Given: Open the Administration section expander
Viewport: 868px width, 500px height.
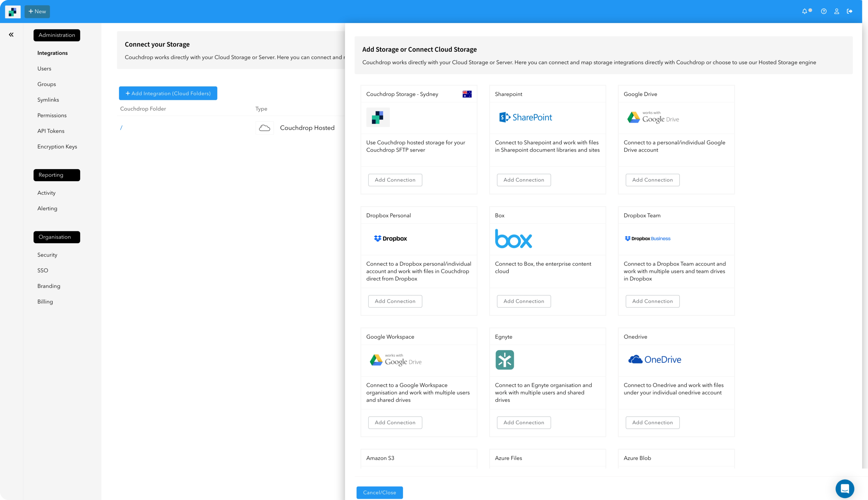Looking at the screenshot, I should tap(57, 35).
